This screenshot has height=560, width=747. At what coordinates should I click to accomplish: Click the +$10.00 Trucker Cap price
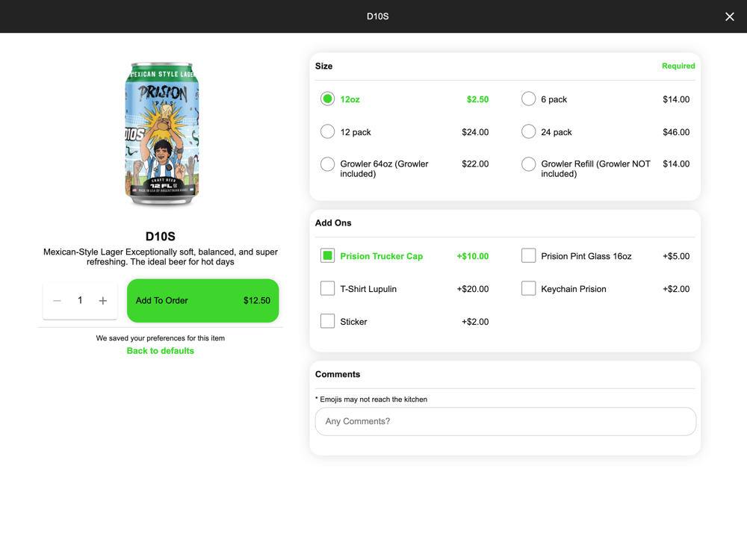473,256
